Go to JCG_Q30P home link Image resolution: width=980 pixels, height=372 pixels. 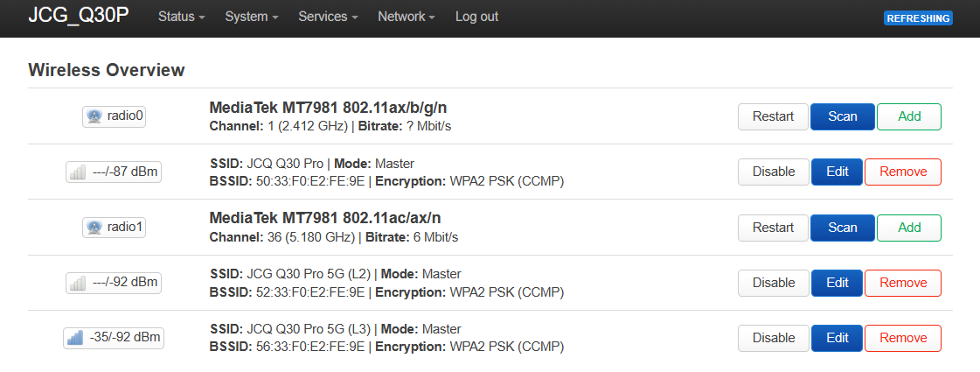click(79, 17)
